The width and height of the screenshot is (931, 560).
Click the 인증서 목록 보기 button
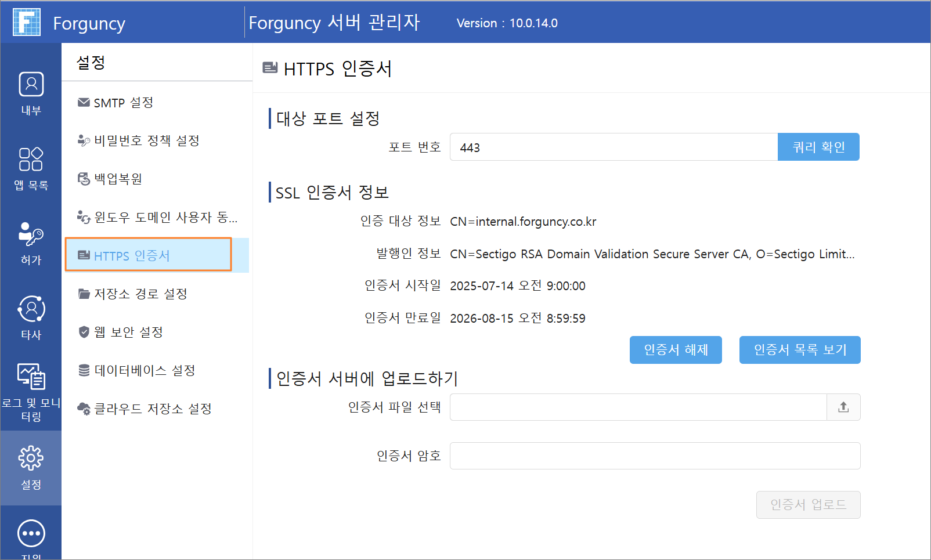(800, 350)
